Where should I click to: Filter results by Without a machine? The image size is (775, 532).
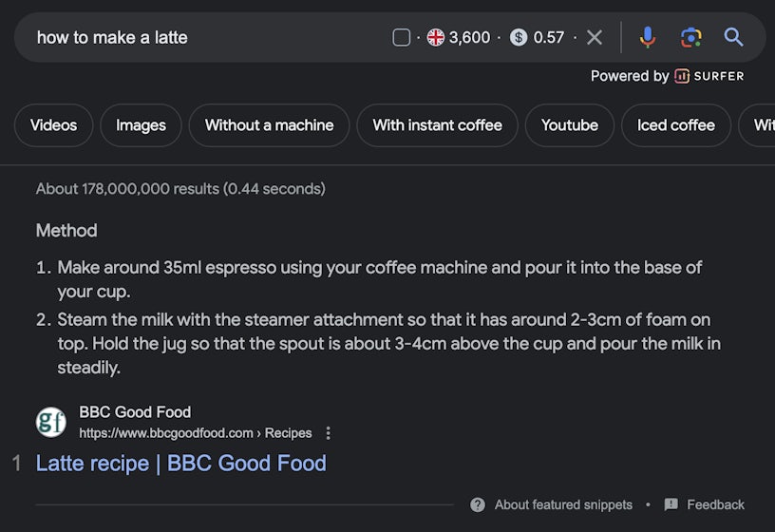[x=269, y=125]
